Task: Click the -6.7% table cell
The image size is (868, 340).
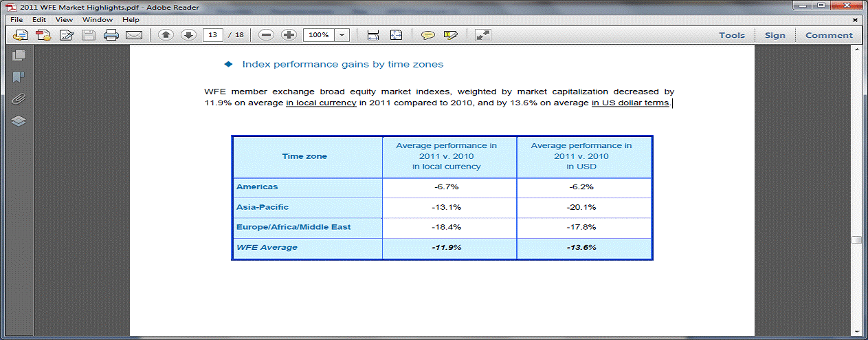Action: [449, 187]
